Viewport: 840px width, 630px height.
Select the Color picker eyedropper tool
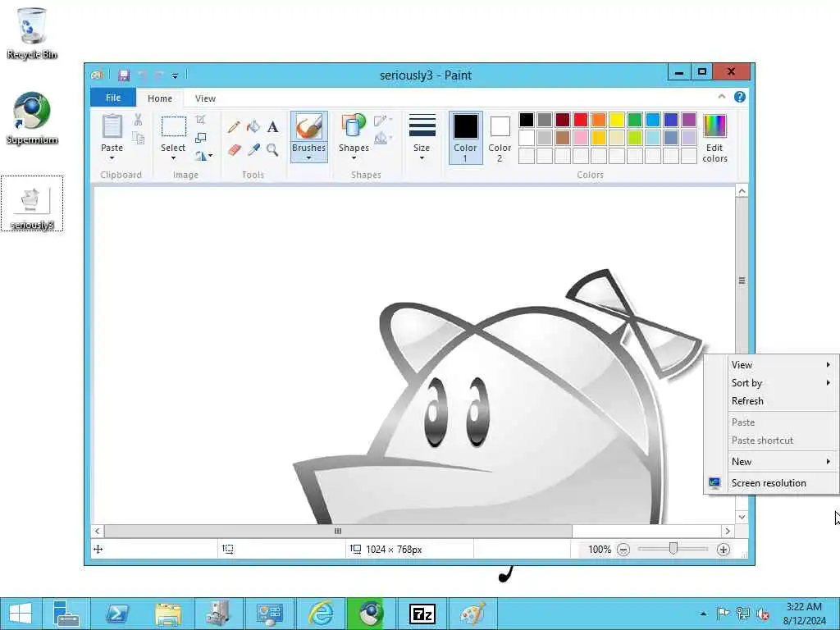coord(253,149)
